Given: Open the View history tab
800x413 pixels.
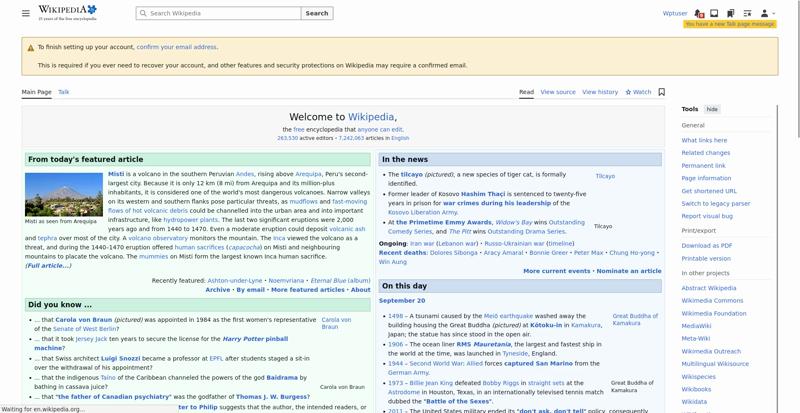Looking at the screenshot, I should point(600,92).
